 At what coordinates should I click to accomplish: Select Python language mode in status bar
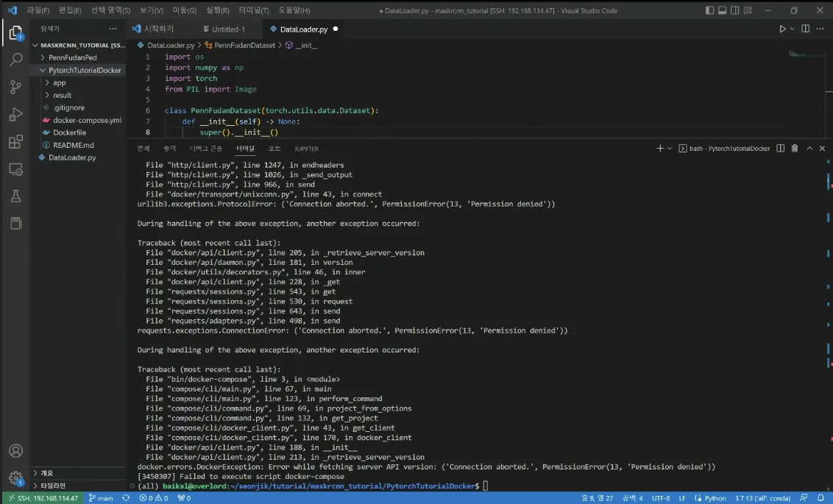point(710,498)
